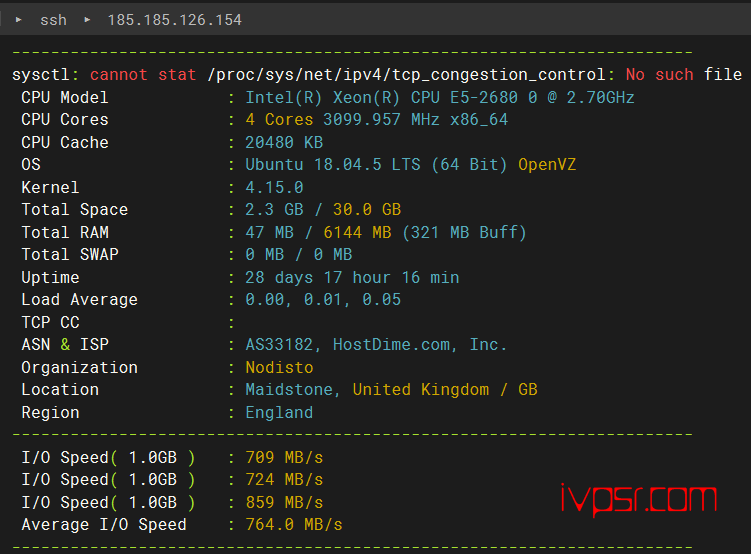751x554 pixels.
Task: Click load average '0.00, 0.01, 0.05'
Action: point(323,300)
